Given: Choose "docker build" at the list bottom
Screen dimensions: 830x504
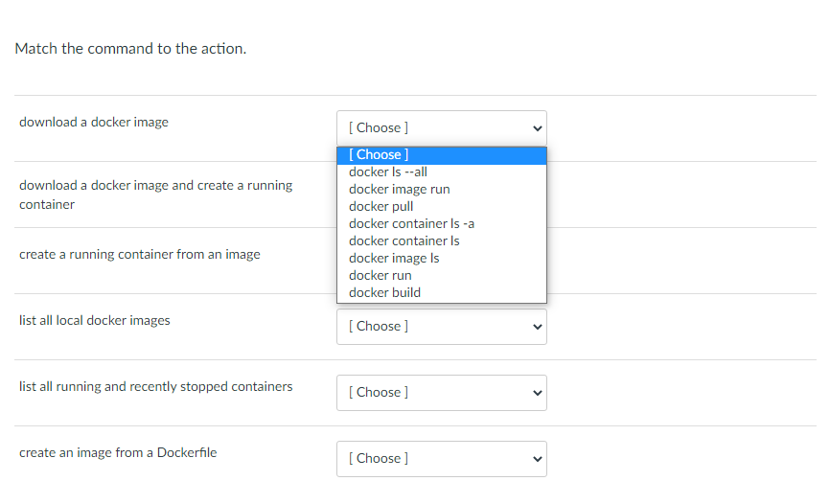Looking at the screenshot, I should pyautogui.click(x=384, y=292).
